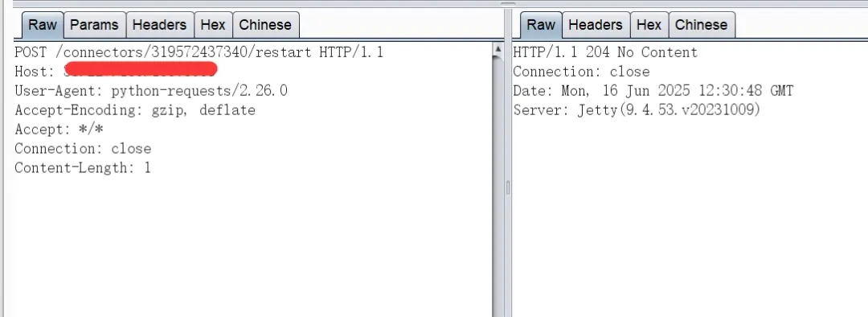The image size is (868, 317).
Task: Click the Date: Mon, 16 Jun 2025 line
Action: 653,91
